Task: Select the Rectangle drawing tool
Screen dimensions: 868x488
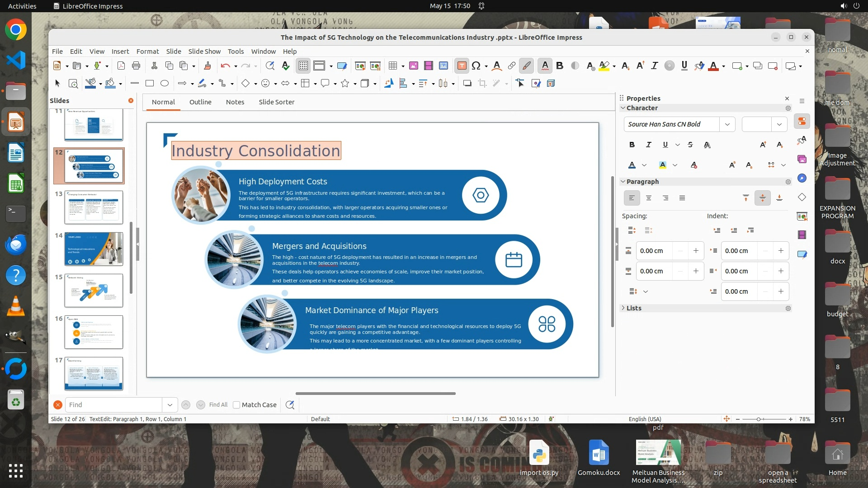Action: coord(150,83)
